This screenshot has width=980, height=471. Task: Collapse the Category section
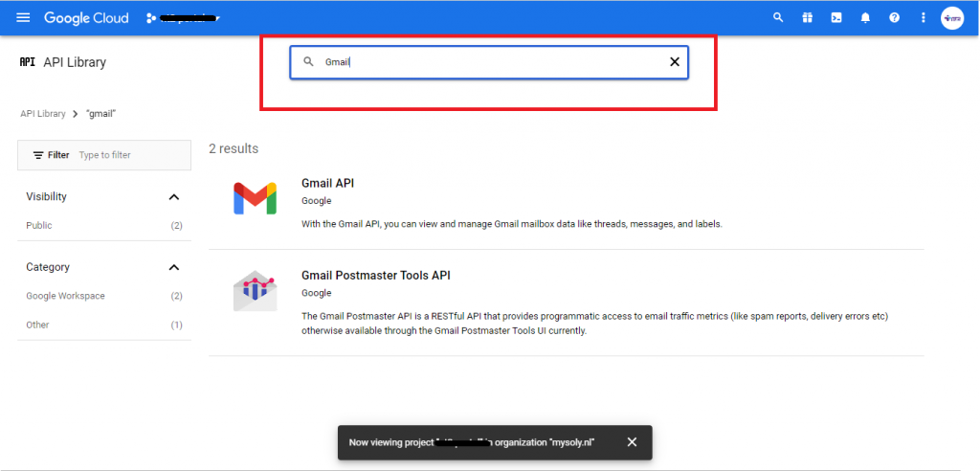pos(174,267)
